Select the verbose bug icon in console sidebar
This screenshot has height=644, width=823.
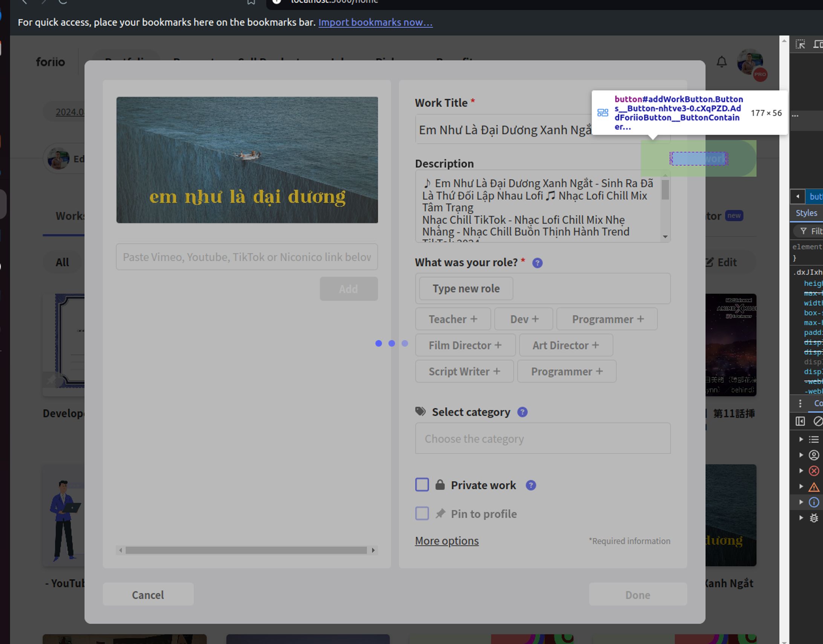click(814, 518)
